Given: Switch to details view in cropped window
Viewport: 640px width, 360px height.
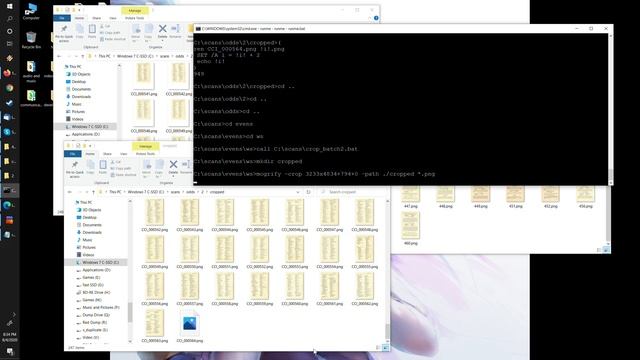Looking at the screenshot, I should coord(378,347).
